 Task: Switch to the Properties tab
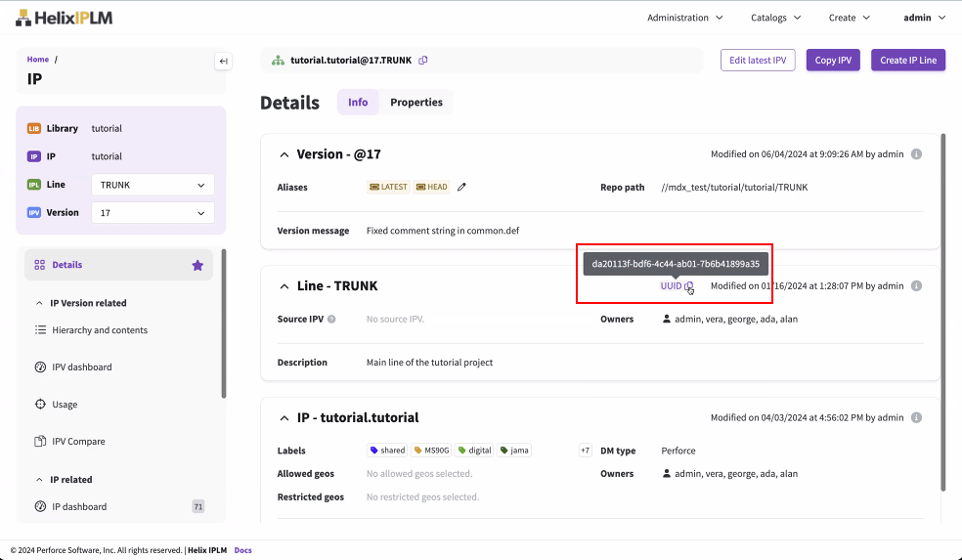415,103
